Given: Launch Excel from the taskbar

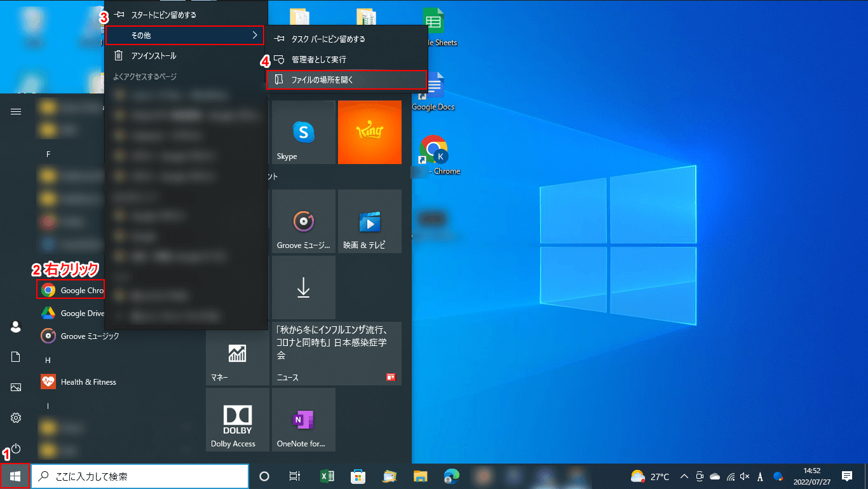Looking at the screenshot, I should tap(327, 476).
